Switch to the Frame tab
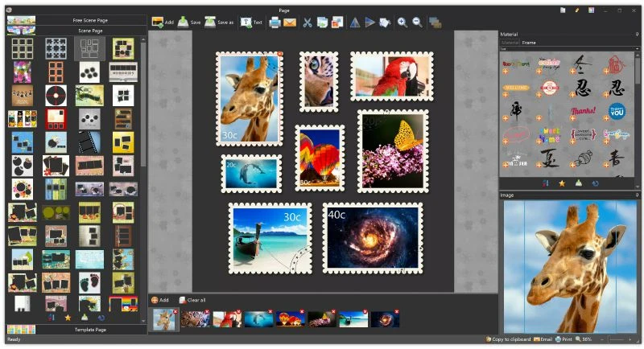This screenshot has width=644, height=349. coord(529,42)
